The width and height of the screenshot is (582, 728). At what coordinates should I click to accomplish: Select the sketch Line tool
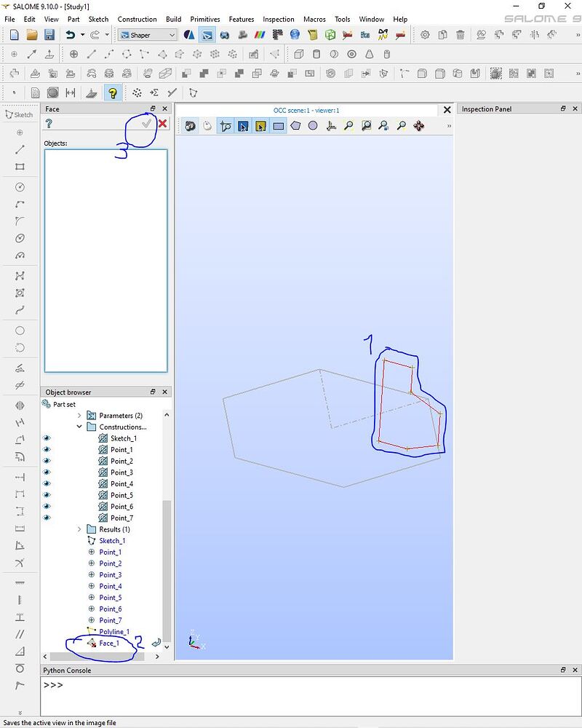[x=20, y=149]
